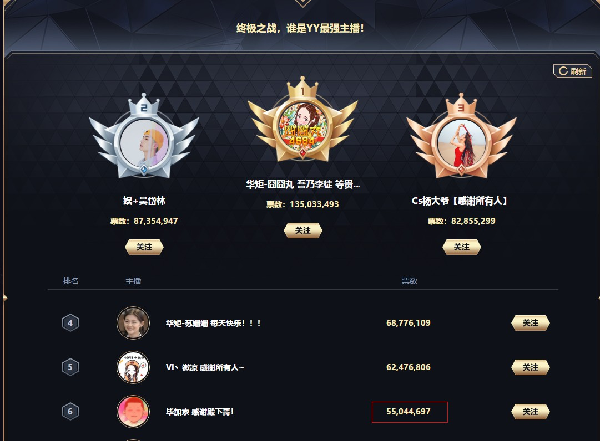Follow the rank 6 streamer with 55,044,697
600x441 pixels.
(x=530, y=412)
